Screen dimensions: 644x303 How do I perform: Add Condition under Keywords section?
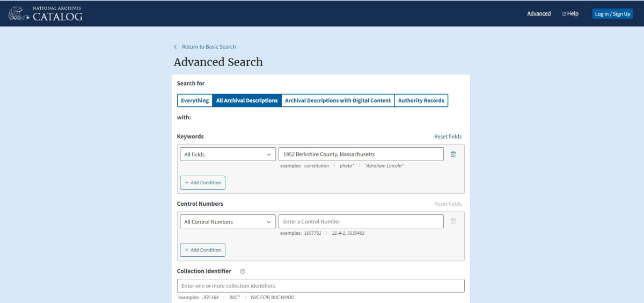click(x=203, y=183)
